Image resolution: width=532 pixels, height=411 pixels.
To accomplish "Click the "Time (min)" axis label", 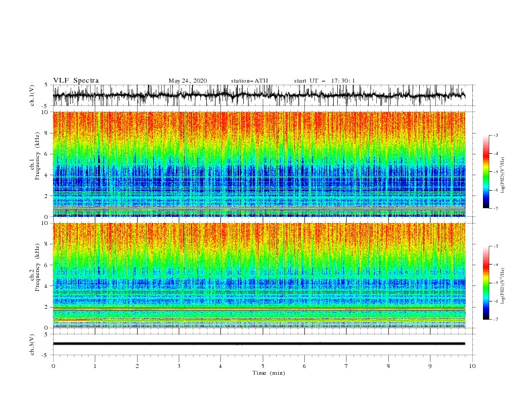I will pos(269,373).
